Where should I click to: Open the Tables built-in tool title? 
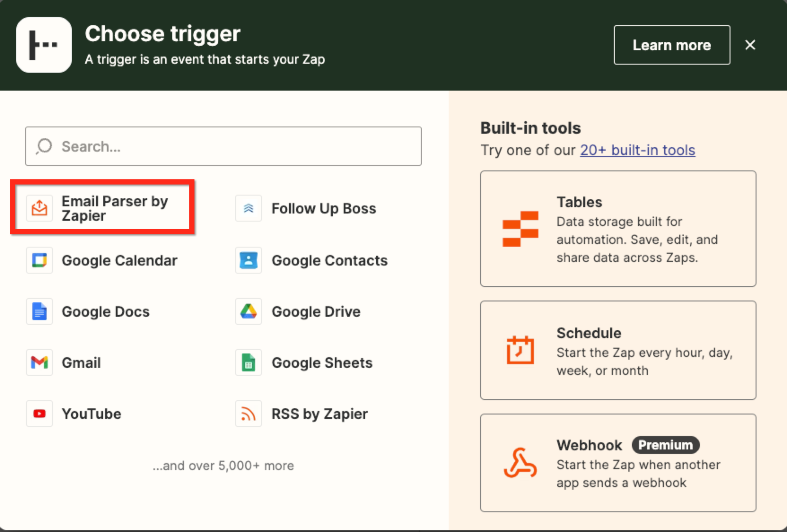click(x=579, y=202)
